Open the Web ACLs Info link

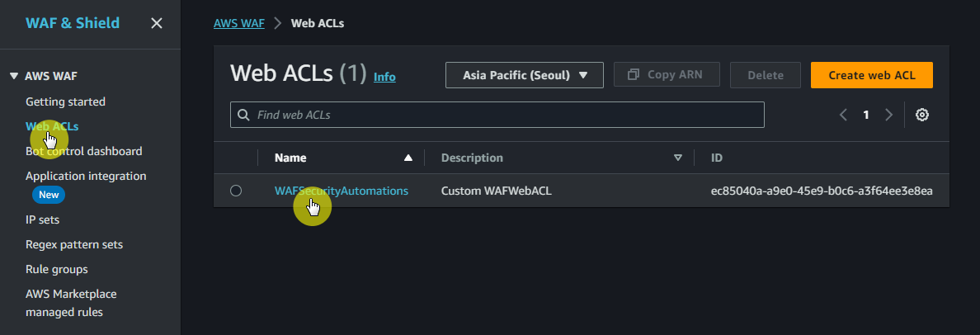(x=384, y=77)
